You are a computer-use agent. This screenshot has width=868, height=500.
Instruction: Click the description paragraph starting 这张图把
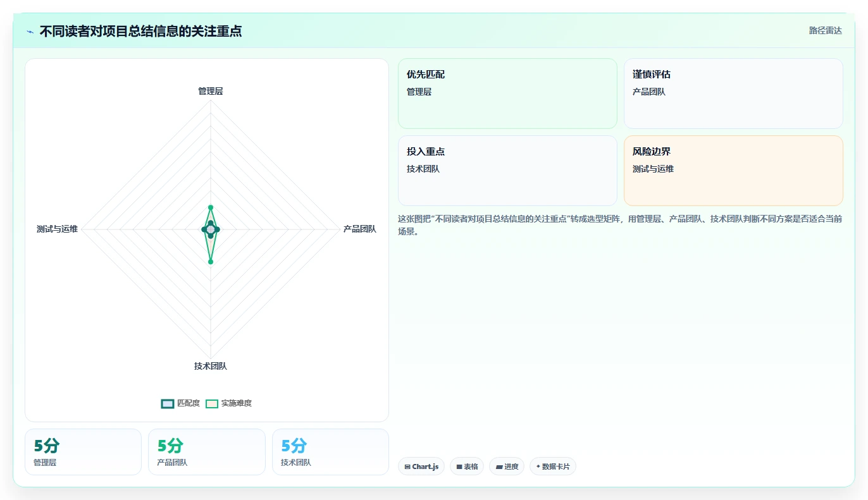[x=620, y=225]
